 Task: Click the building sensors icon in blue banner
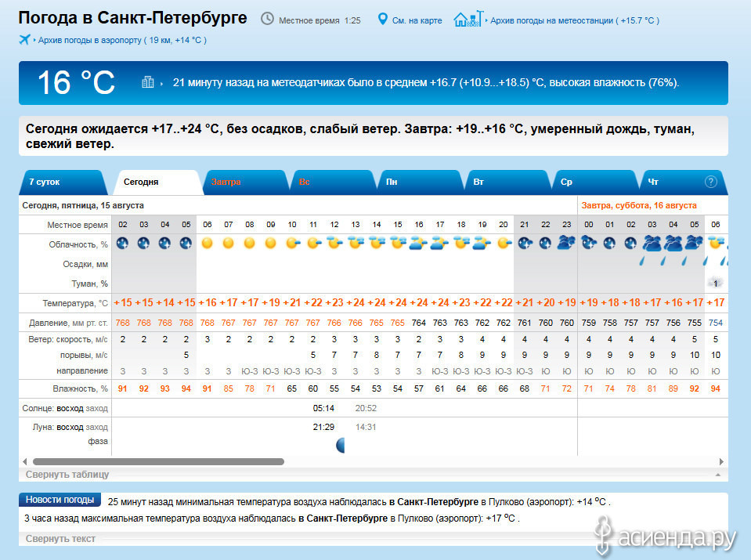[x=148, y=82]
